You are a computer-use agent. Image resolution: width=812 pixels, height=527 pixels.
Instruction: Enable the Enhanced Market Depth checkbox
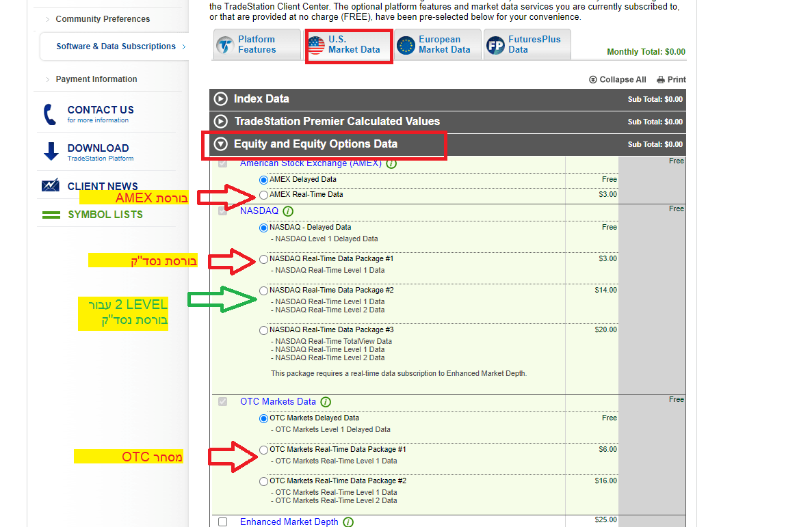222,522
